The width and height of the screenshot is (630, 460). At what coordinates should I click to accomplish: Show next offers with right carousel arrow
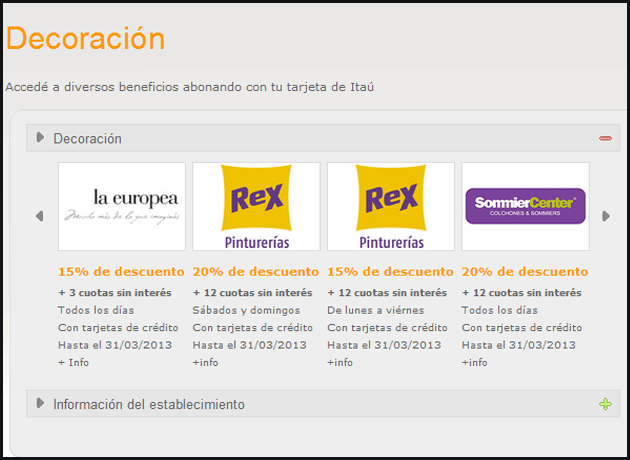(x=606, y=216)
